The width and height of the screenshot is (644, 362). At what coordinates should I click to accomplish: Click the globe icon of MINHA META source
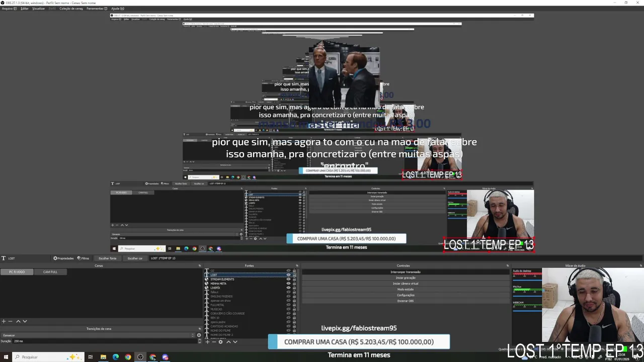click(206, 284)
